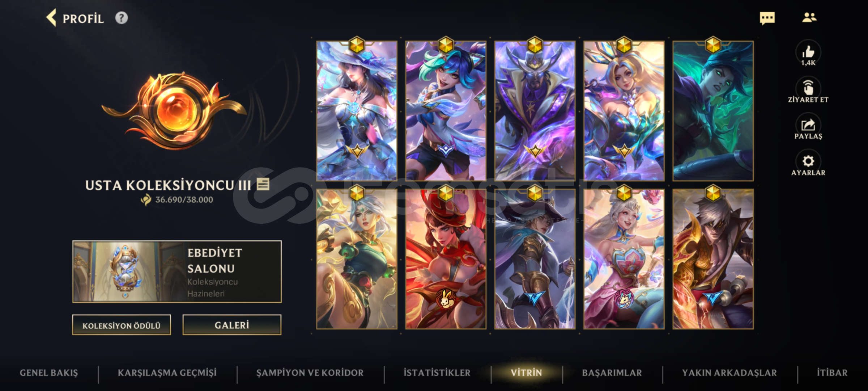Click the Koleksiyon Ödülü button

coord(122,325)
